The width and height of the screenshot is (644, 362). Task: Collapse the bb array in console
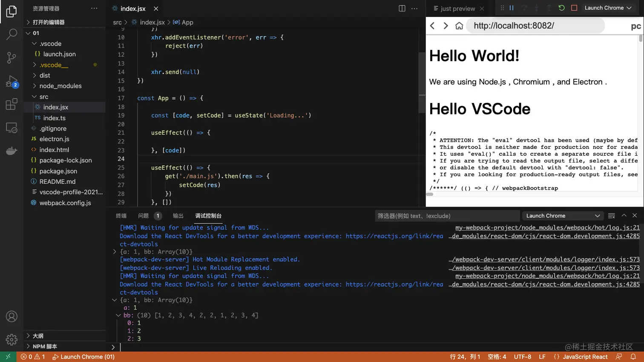(118, 315)
